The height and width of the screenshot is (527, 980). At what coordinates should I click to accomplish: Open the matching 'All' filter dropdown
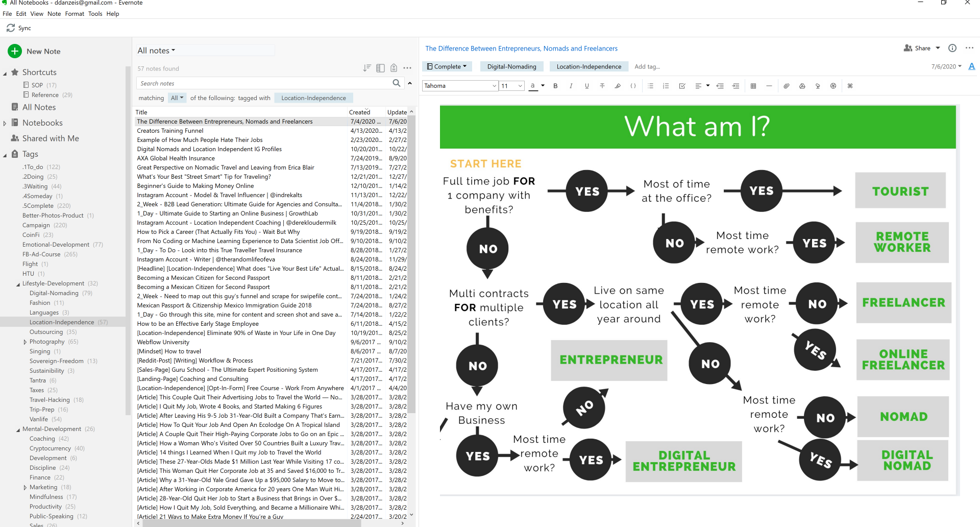tap(177, 98)
